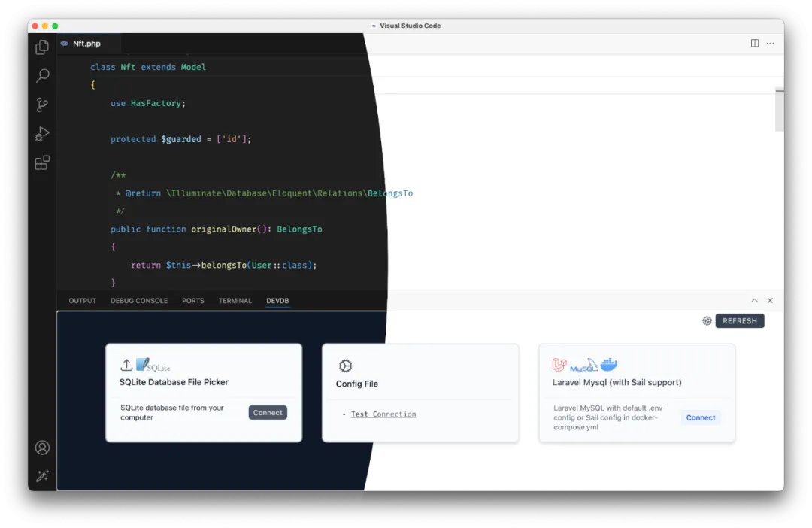Maximize the panel with chevron up
This screenshot has width=812, height=528.
(755, 301)
